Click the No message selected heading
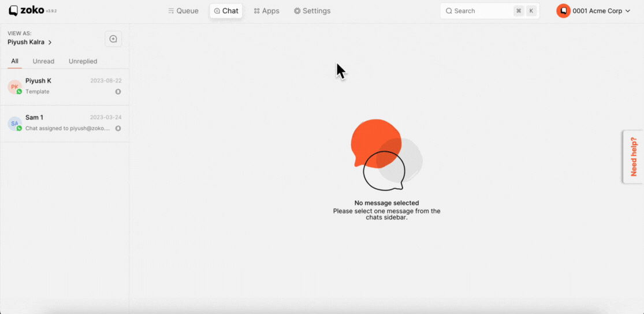Viewport: 644px width, 314px height. [x=386, y=203]
